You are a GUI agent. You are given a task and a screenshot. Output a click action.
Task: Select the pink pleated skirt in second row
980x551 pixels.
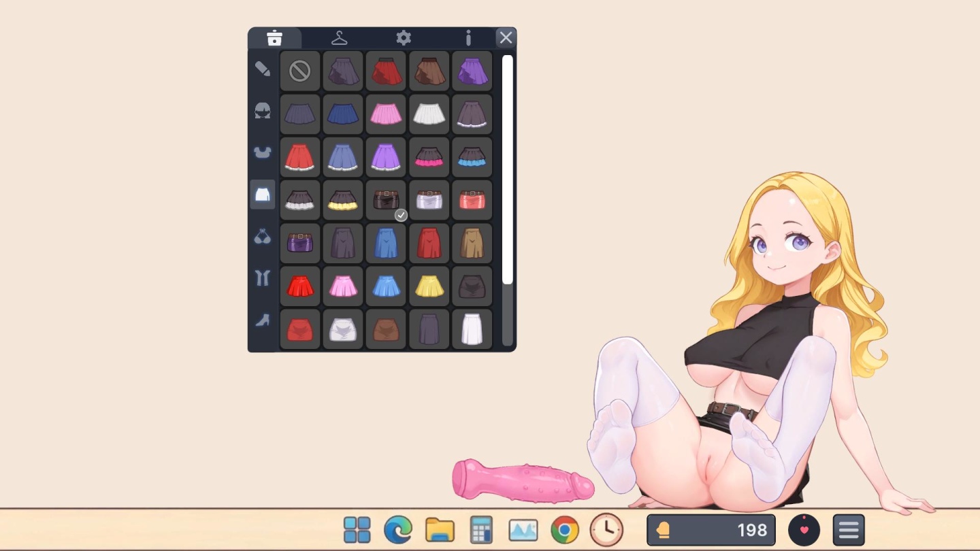(386, 114)
